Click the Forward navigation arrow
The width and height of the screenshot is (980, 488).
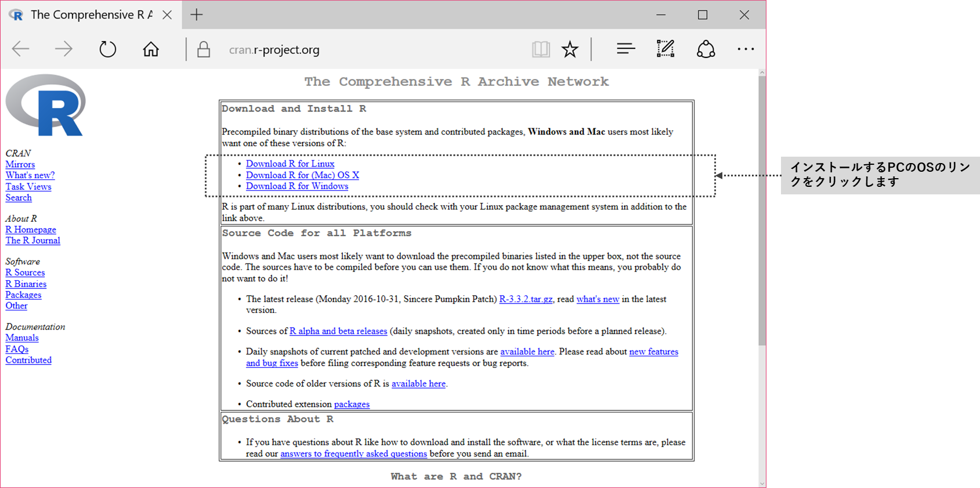coord(63,49)
